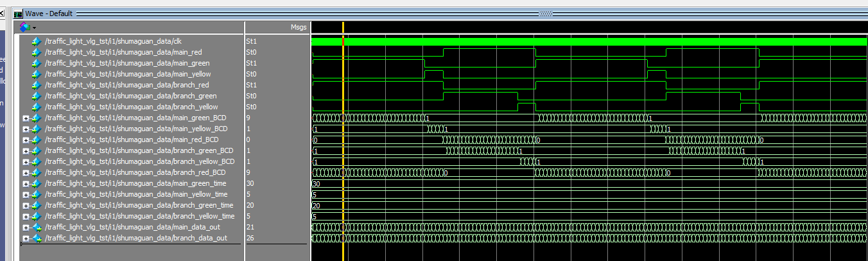
Task: Click the main_yellow value St0 cell
Action: coord(252,74)
